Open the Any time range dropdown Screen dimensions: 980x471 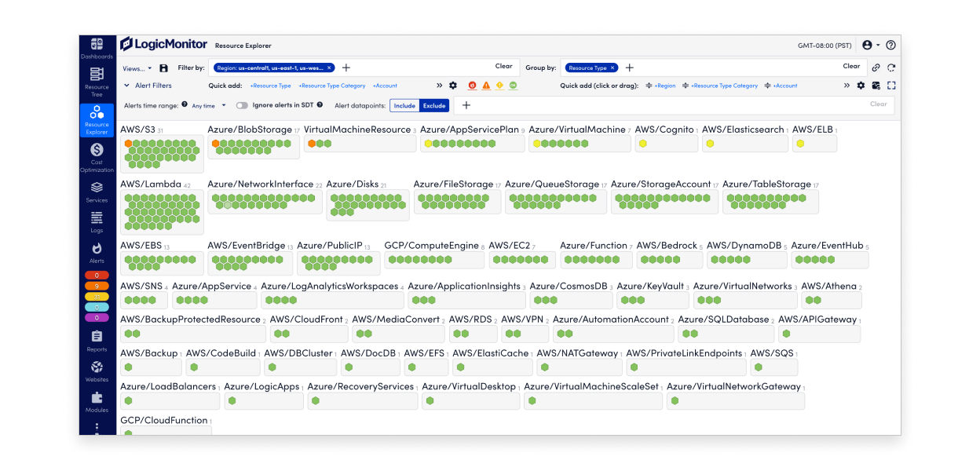[x=208, y=105]
